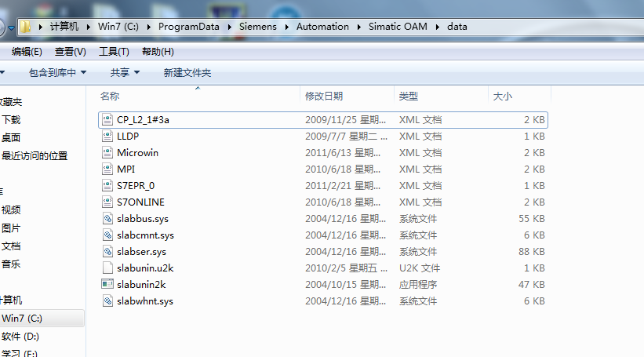Click the 88 KB size of slabser.sys
Image resolution: width=644 pixels, height=357 pixels.
[532, 251]
